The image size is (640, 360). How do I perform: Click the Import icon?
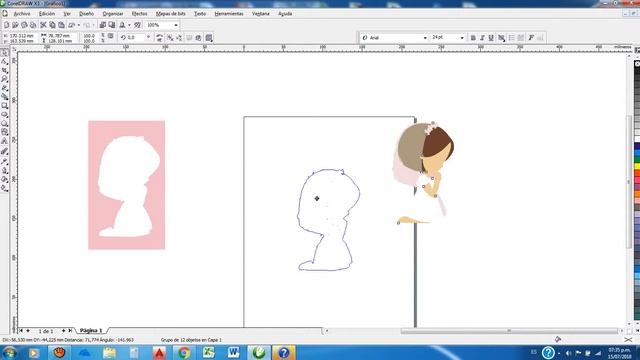tap(103, 25)
